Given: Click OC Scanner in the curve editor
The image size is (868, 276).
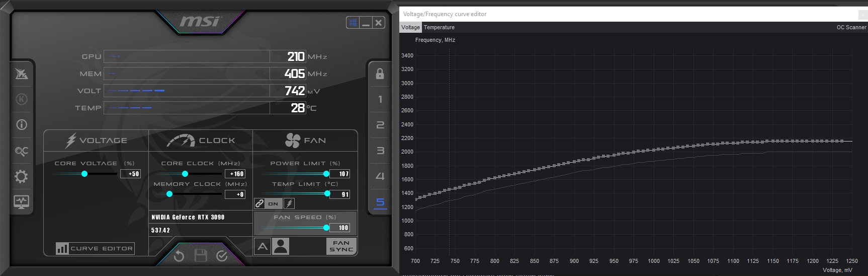Looking at the screenshot, I should pos(851,27).
